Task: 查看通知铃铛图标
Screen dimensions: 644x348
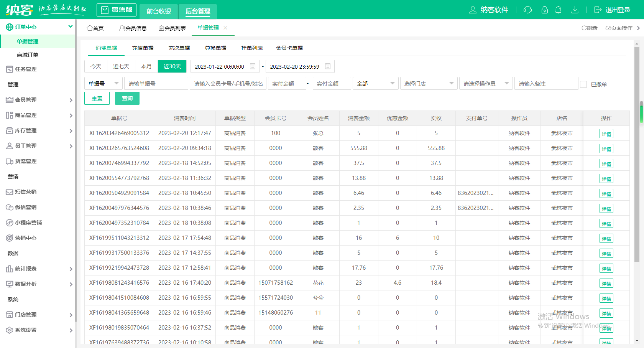Action: (559, 10)
